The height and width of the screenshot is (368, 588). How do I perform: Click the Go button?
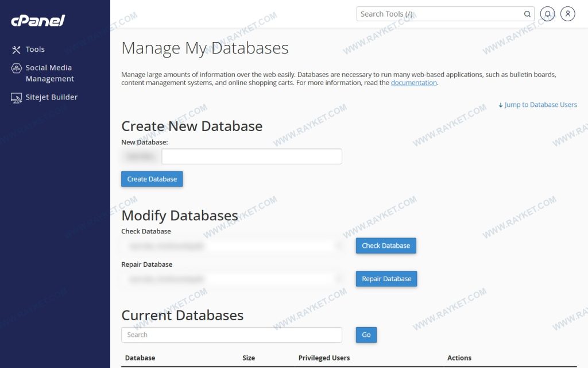tap(366, 335)
